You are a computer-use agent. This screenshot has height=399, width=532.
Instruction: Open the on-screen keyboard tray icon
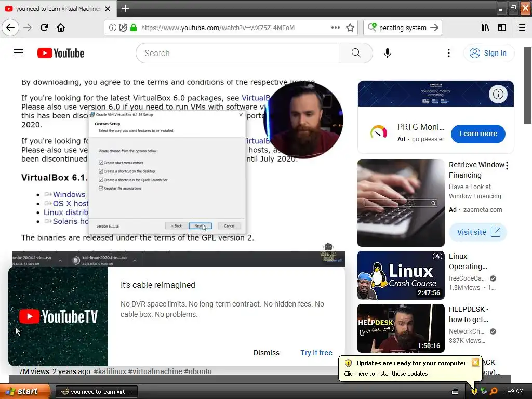tap(455, 392)
